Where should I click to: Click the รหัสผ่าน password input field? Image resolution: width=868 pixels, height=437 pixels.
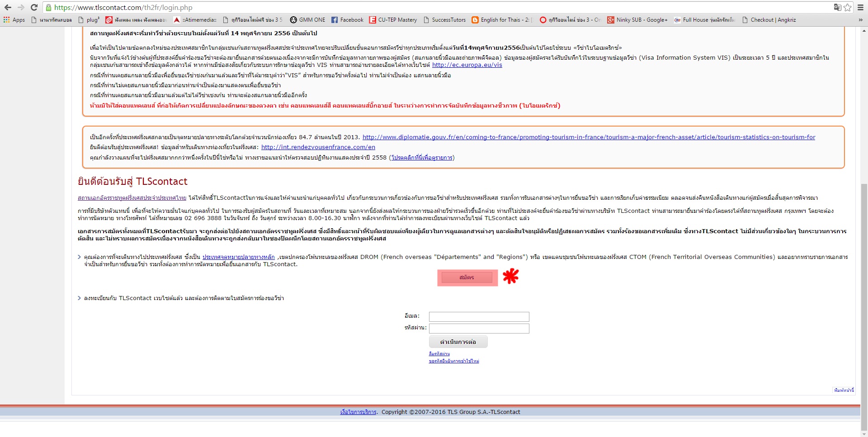click(479, 329)
